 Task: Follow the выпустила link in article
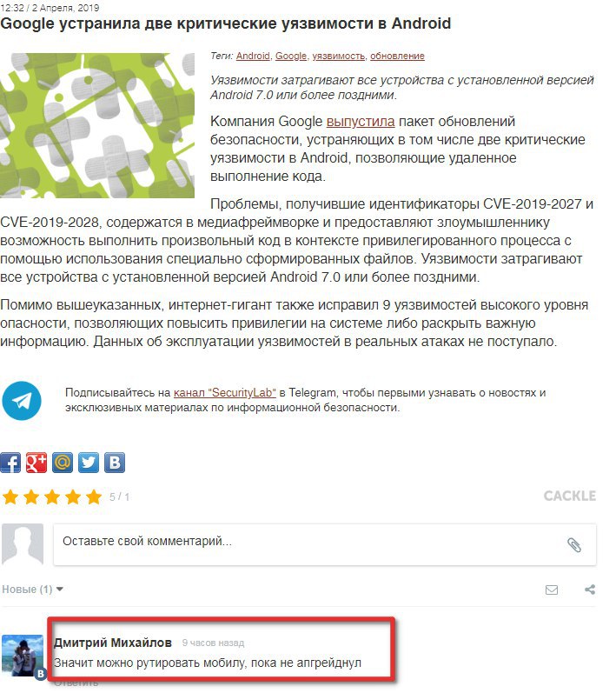[x=361, y=121]
